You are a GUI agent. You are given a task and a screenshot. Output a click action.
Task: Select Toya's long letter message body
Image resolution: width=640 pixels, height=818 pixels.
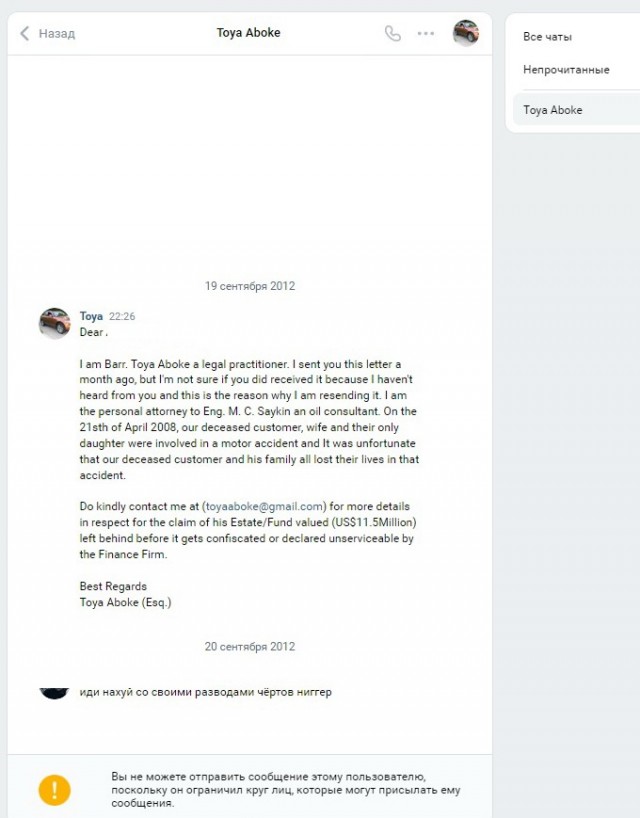[x=249, y=467]
